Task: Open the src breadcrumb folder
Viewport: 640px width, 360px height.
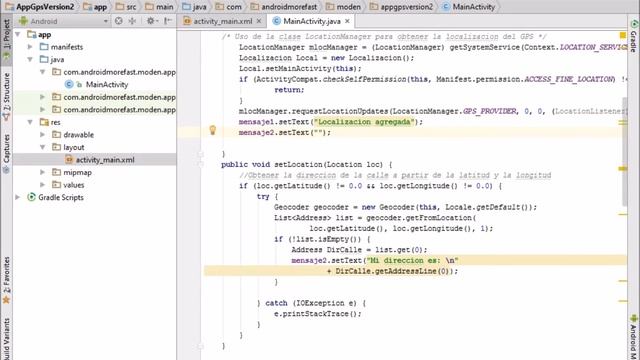Action: coord(126,7)
